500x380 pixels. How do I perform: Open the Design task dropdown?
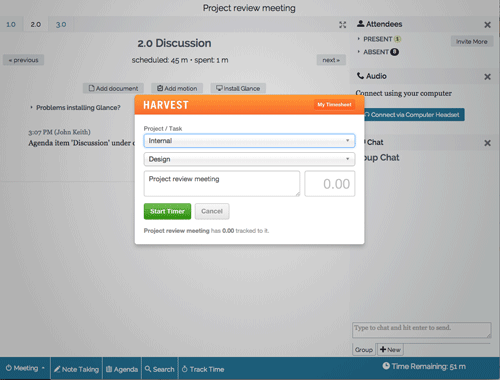pos(249,159)
